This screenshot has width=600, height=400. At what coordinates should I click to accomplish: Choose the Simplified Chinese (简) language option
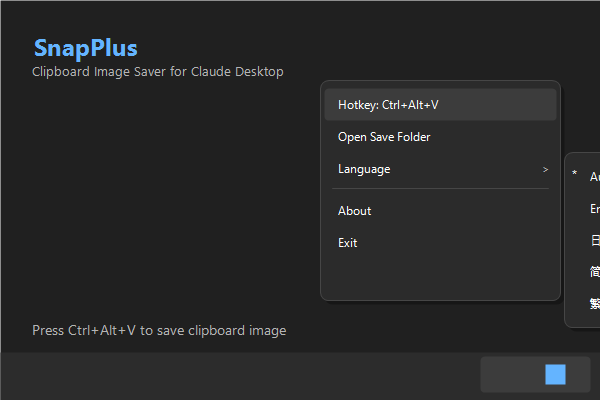click(595, 272)
